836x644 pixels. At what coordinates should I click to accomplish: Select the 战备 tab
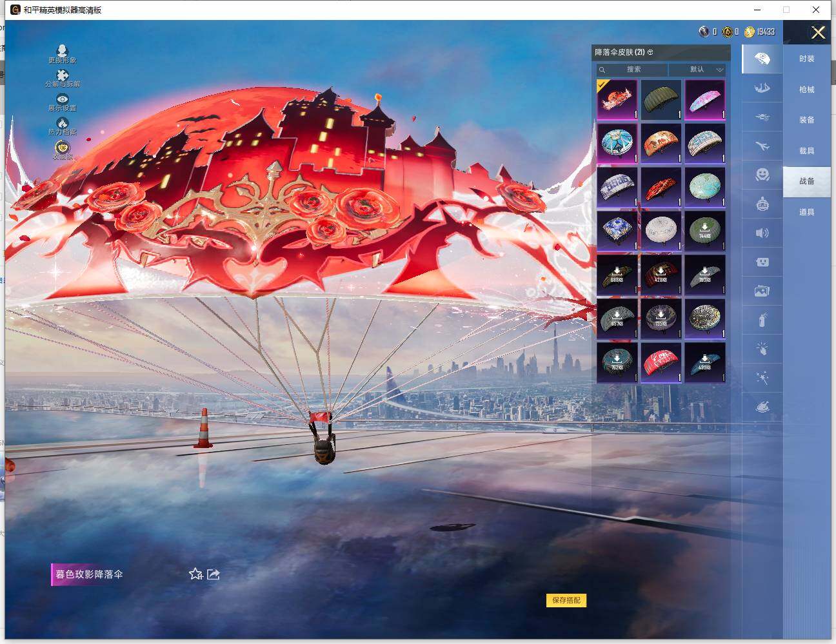(x=807, y=181)
